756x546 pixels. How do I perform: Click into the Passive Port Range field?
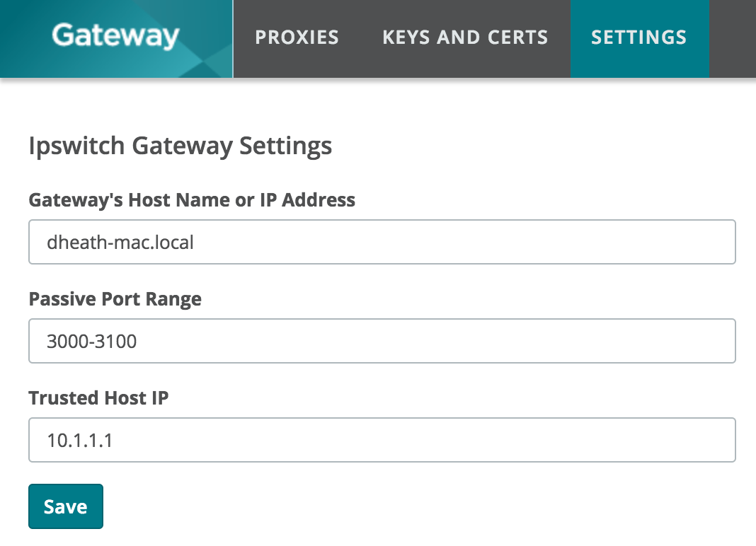click(x=382, y=341)
